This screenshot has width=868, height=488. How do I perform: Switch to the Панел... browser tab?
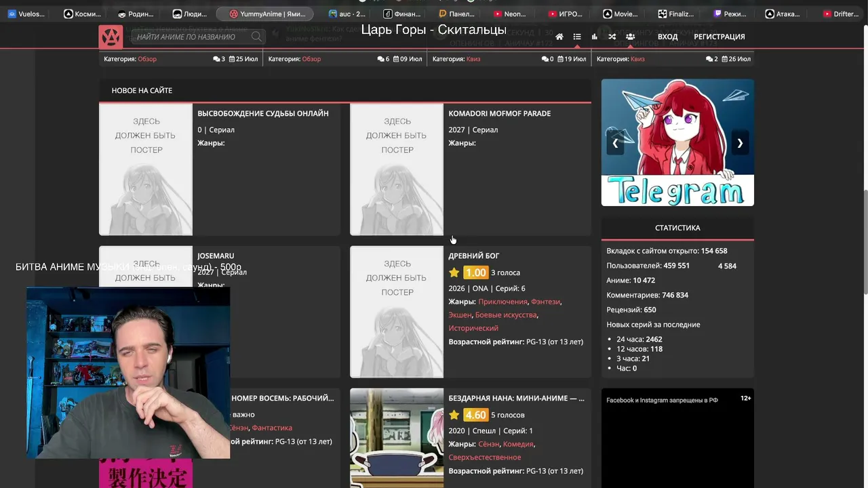[457, 14]
